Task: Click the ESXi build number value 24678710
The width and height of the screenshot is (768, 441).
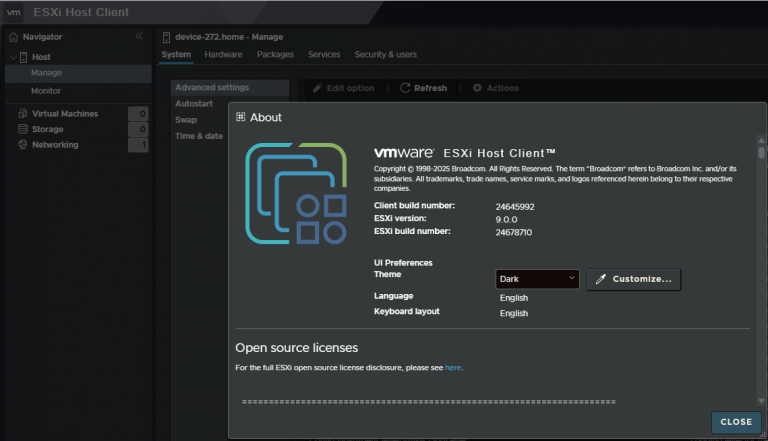Action: [513, 232]
